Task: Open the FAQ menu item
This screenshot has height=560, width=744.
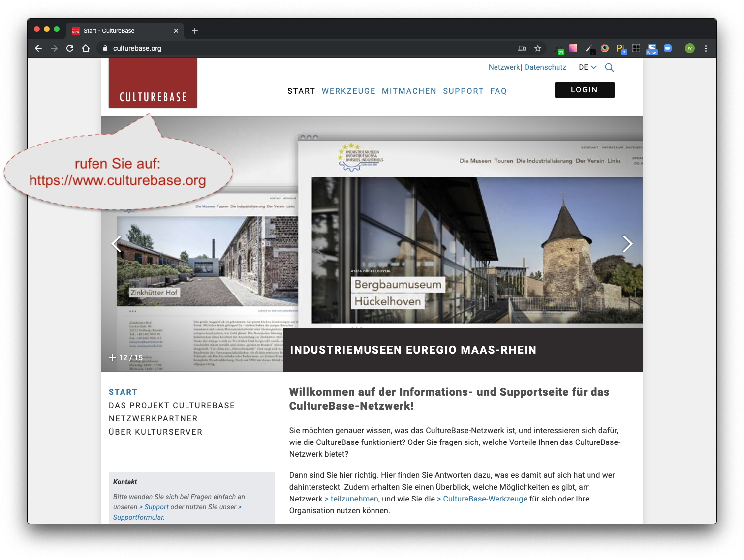Action: coord(498,91)
